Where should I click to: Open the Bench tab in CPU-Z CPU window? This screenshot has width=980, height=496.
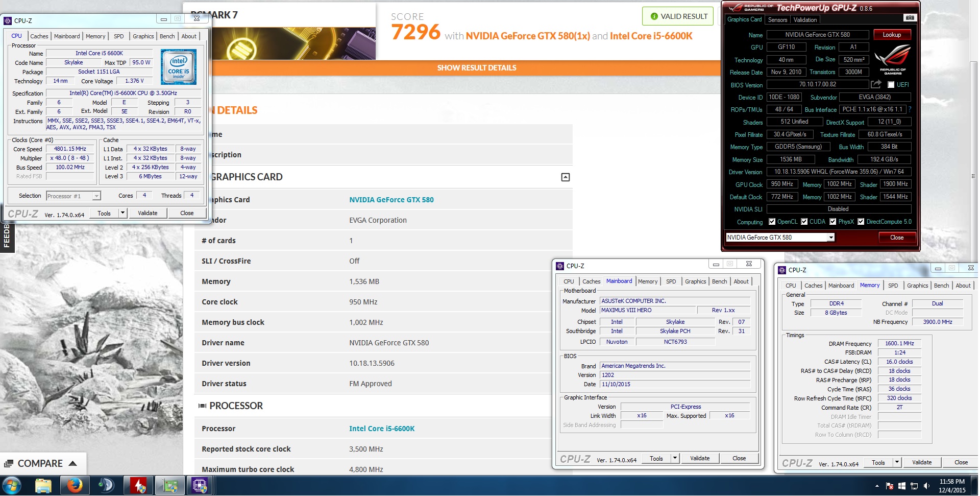[167, 36]
